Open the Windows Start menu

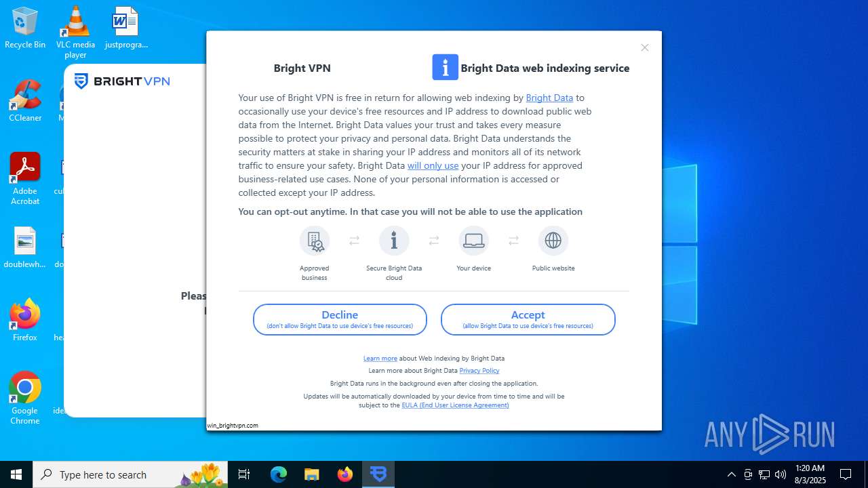(x=16, y=474)
